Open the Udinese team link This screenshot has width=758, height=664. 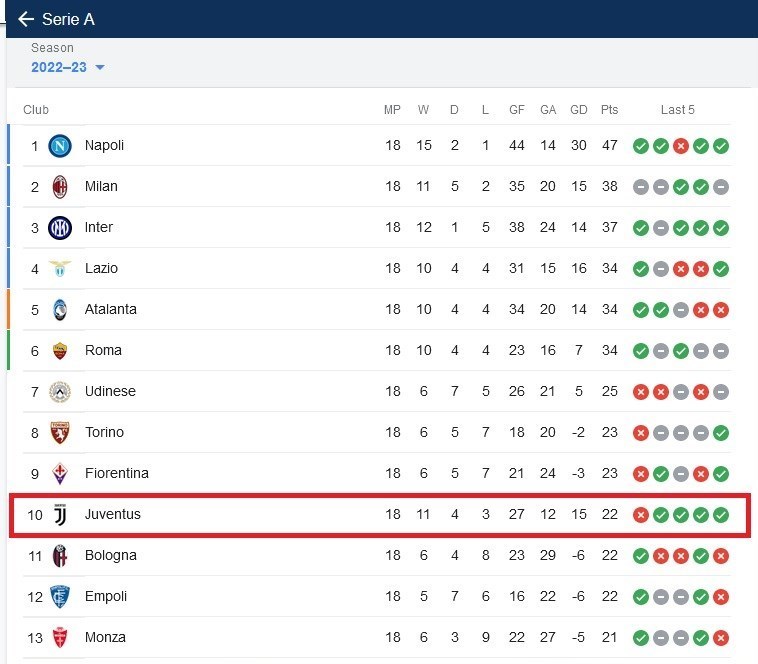click(x=110, y=391)
